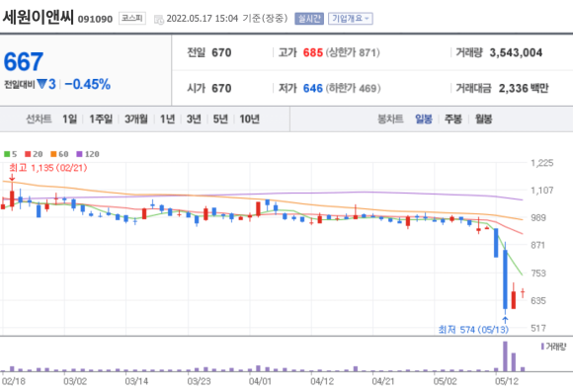Click the 거래량 value 3,543,004
This screenshot has width=573, height=392.
point(516,52)
